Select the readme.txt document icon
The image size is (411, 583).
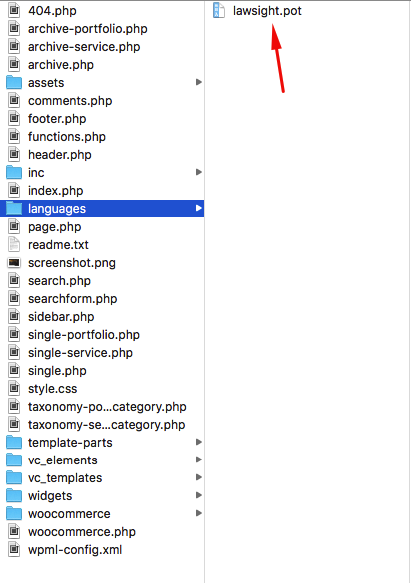14,245
